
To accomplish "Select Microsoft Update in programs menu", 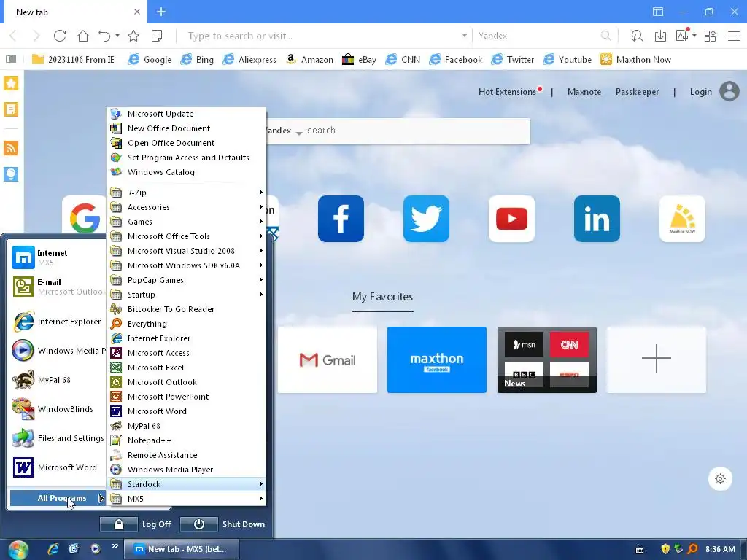I will [186, 114].
